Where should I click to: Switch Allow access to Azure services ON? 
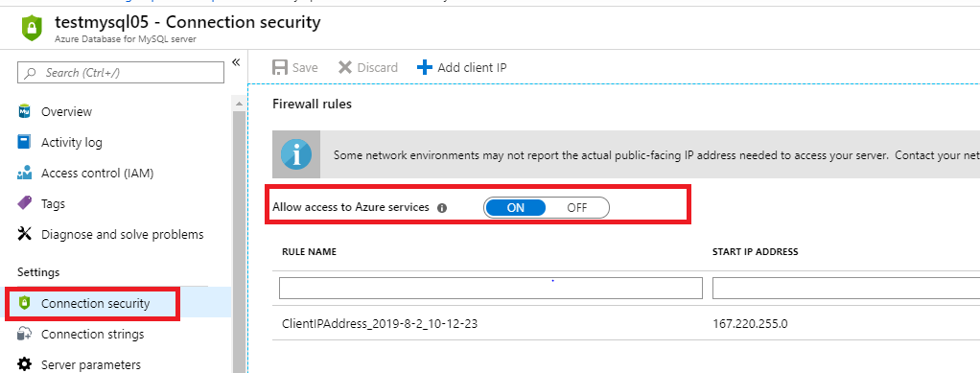coord(515,208)
